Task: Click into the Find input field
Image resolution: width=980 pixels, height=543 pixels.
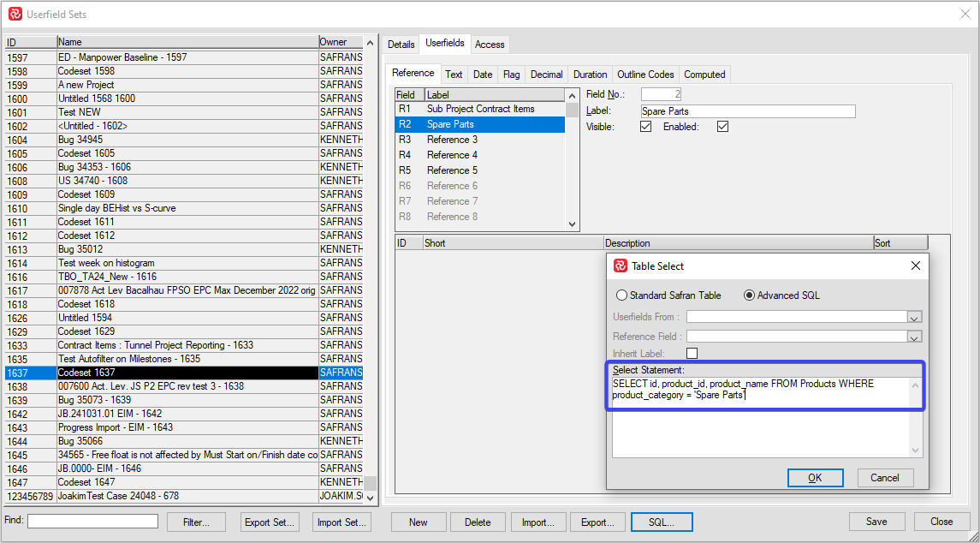Action: coord(93,521)
